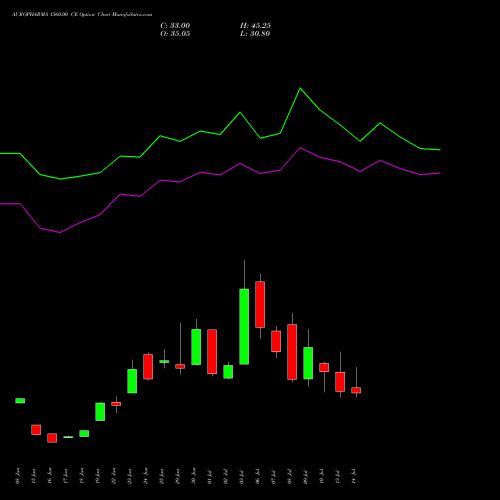Click the red candle above 16 Jun

52,438
